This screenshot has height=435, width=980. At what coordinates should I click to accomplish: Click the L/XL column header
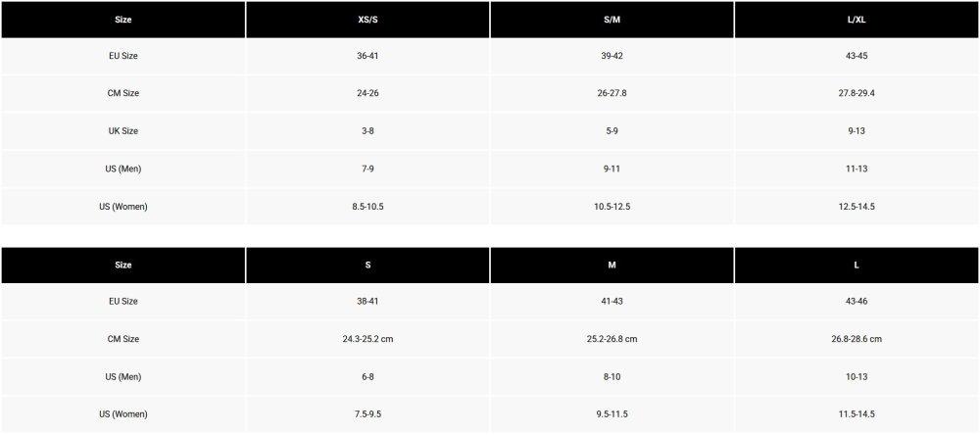tap(856, 20)
